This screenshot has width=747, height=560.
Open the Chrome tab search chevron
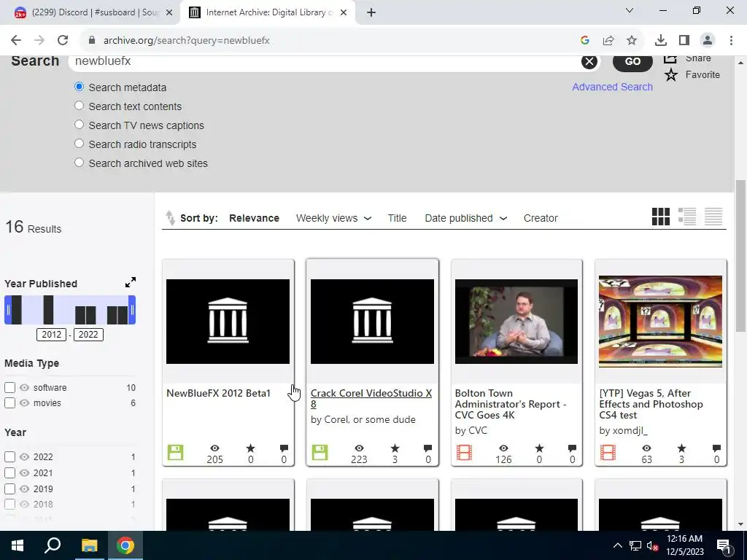tap(630, 10)
